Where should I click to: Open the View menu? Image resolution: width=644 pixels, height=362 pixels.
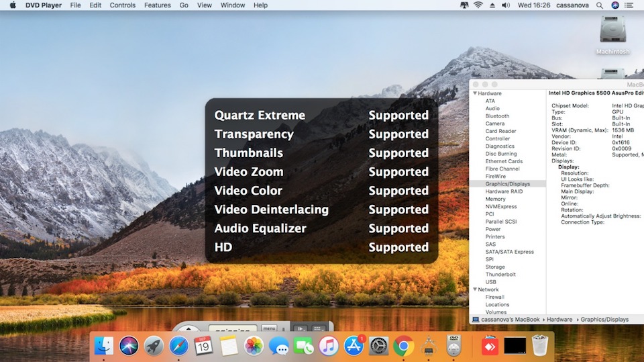pyautogui.click(x=205, y=5)
